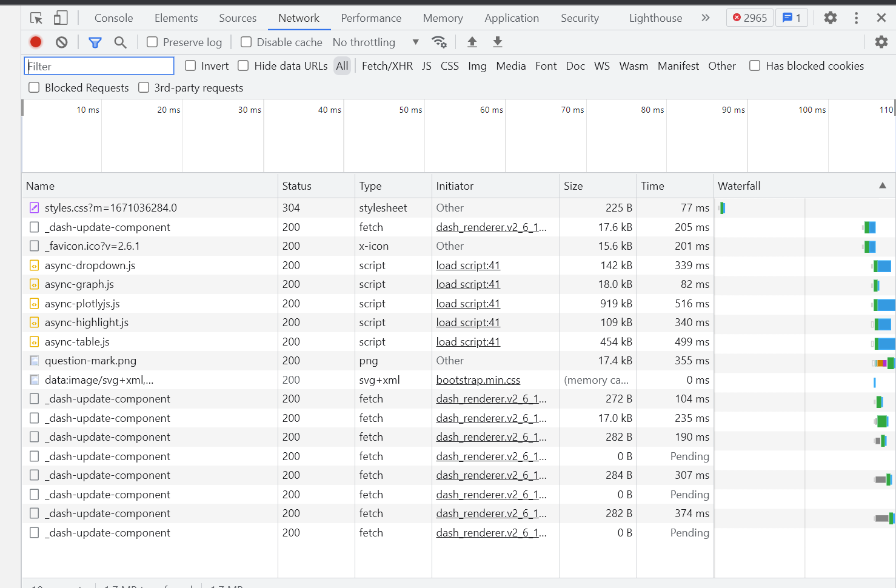Image resolution: width=896 pixels, height=588 pixels.
Task: Enable the Preserve log checkbox
Action: pyautogui.click(x=153, y=42)
